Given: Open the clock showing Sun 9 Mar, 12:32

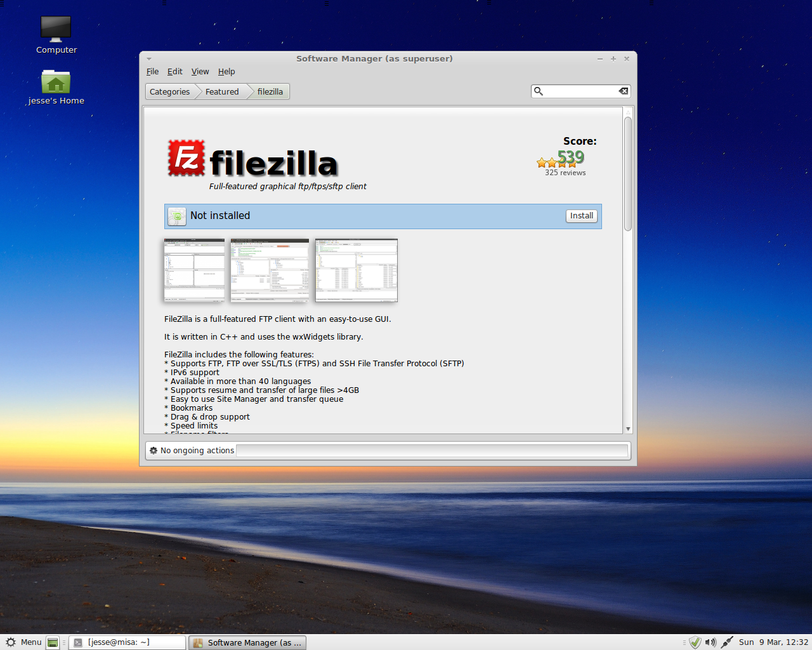Looking at the screenshot, I should pos(773,642).
